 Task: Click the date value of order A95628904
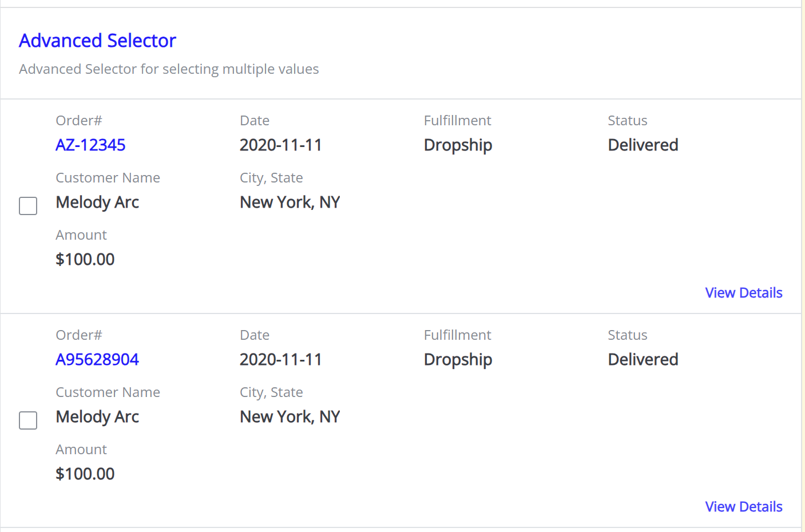[x=281, y=359]
